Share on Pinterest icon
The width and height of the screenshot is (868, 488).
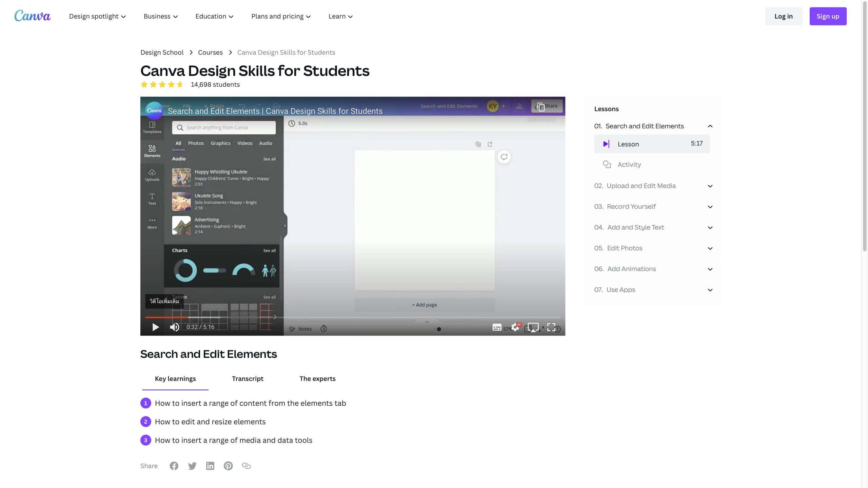(228, 466)
